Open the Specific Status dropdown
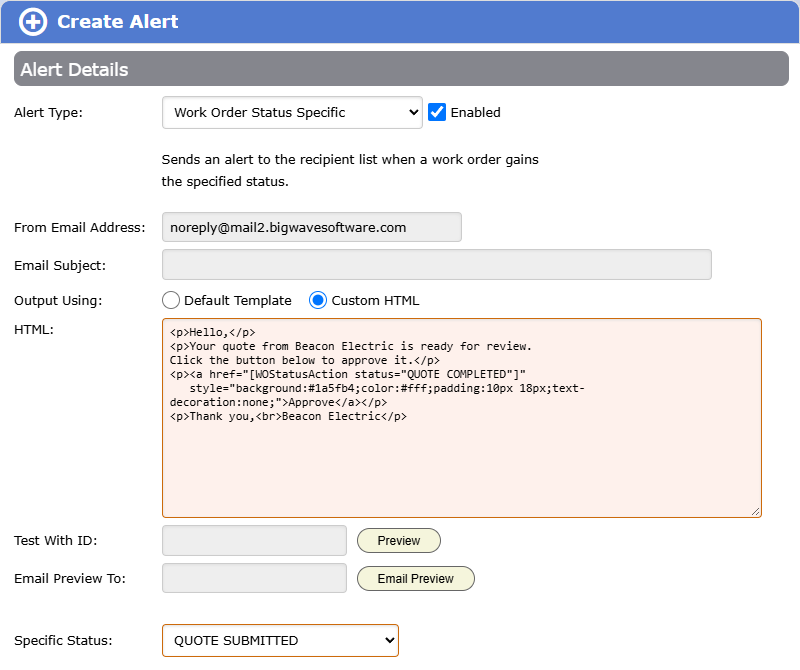The width and height of the screenshot is (800, 670). pyautogui.click(x=280, y=640)
